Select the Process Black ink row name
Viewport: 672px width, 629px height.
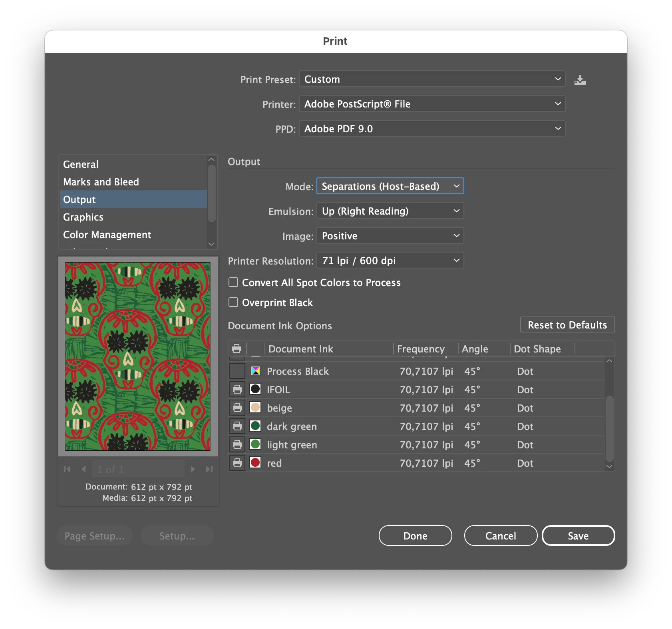pos(298,371)
